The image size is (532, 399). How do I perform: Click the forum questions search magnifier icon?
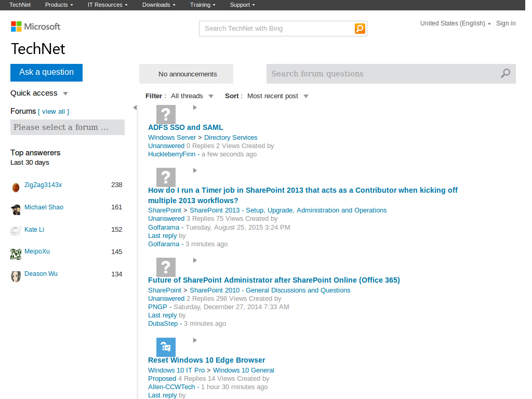(504, 74)
